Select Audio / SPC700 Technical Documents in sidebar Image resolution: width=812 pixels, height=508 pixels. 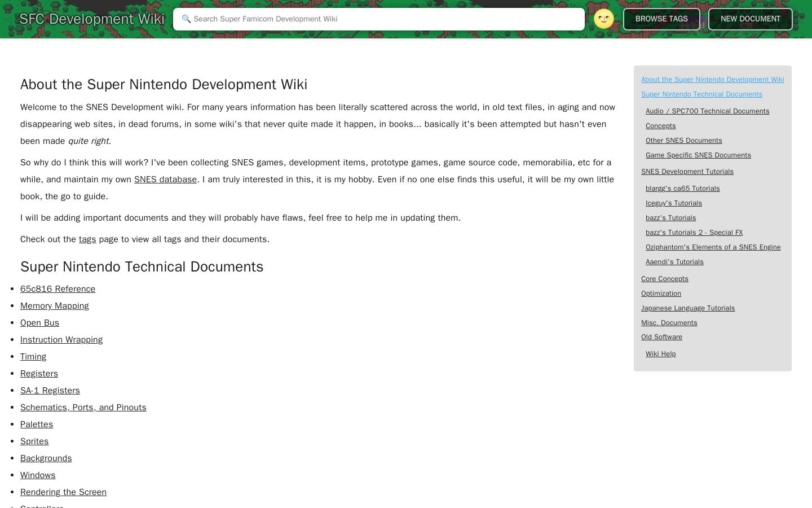coord(708,111)
